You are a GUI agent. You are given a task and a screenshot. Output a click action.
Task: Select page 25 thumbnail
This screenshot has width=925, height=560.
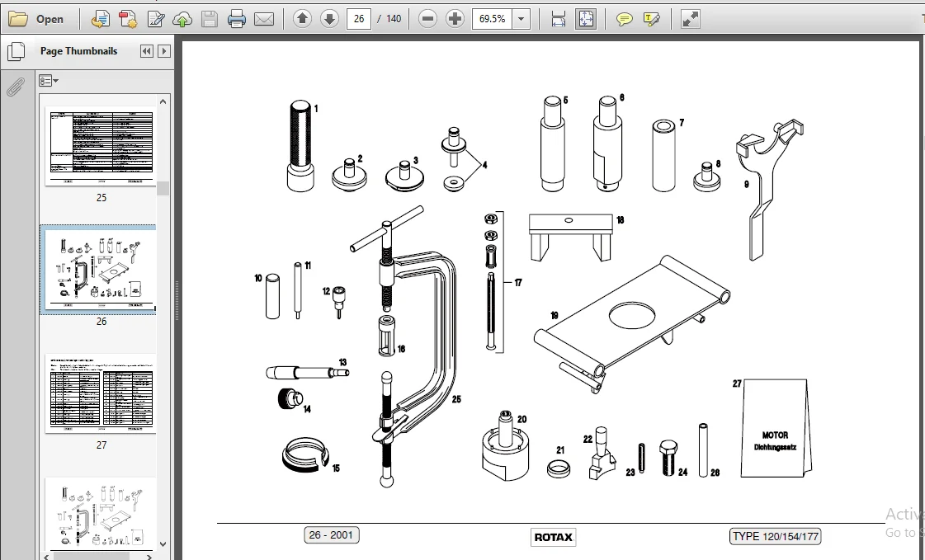coord(101,148)
